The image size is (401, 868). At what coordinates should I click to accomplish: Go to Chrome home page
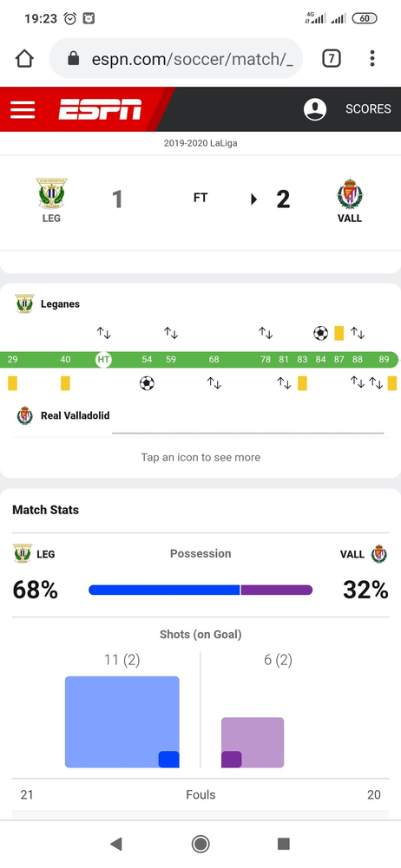[x=24, y=59]
